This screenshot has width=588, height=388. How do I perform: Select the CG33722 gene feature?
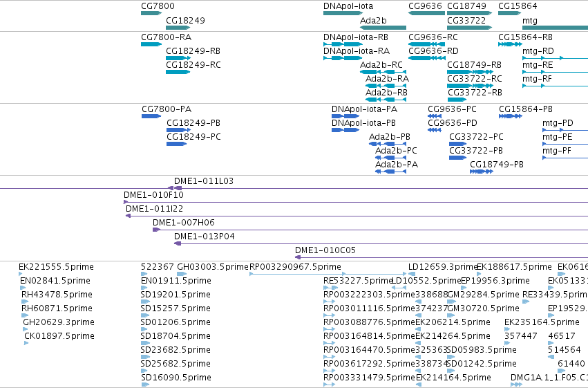(x=469, y=28)
